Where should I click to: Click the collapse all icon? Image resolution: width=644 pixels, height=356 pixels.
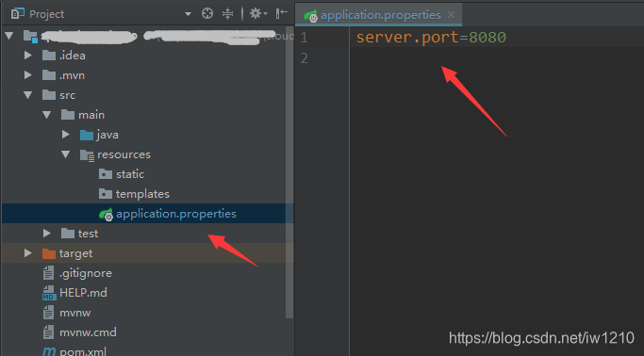click(227, 13)
